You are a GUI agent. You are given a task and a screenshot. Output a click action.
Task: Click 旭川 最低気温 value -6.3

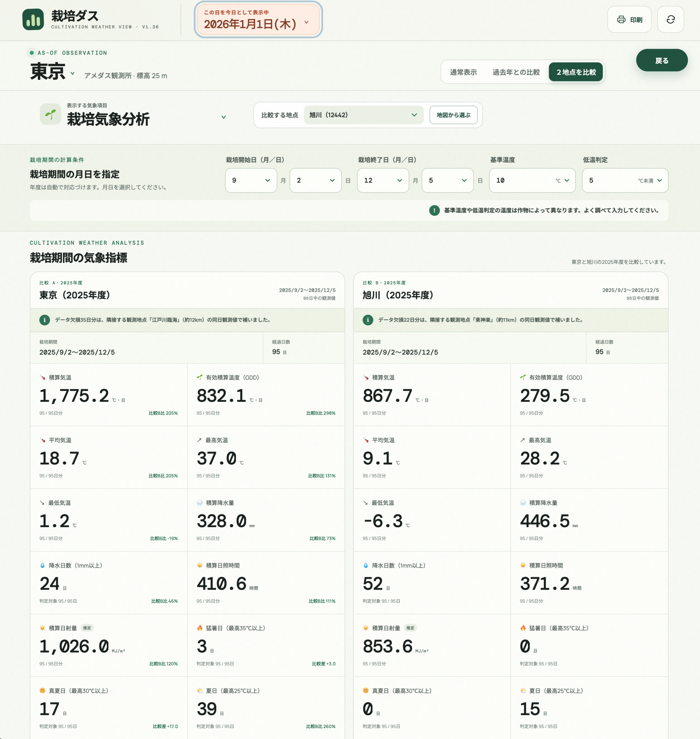383,521
